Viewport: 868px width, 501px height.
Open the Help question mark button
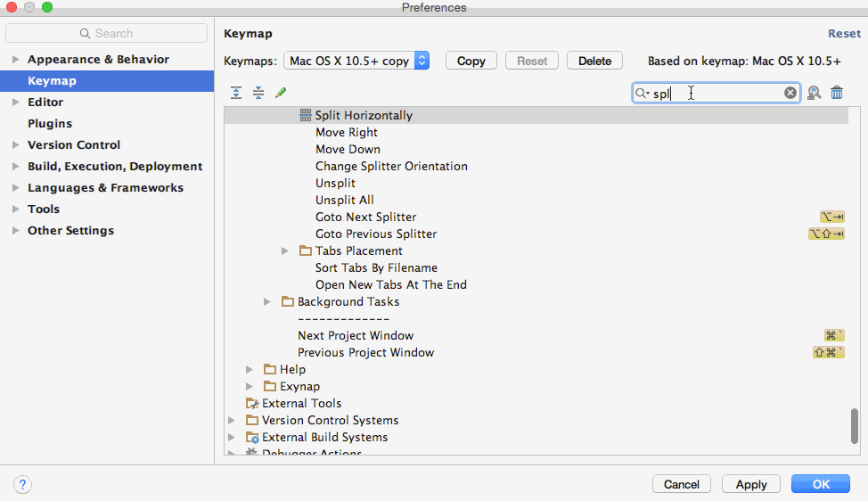(23, 484)
